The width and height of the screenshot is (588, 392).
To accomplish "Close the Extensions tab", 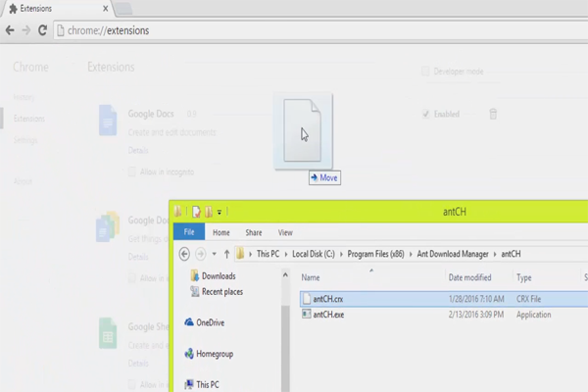I will click(x=106, y=8).
